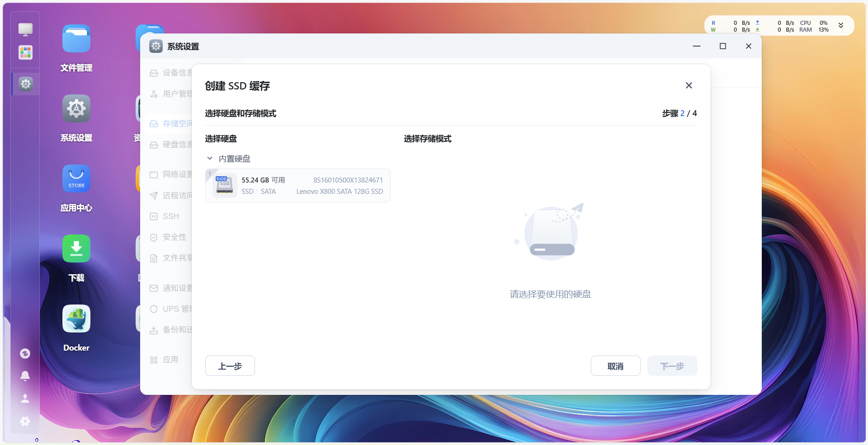Click the CPU 0% reading in monitor widget

point(814,23)
